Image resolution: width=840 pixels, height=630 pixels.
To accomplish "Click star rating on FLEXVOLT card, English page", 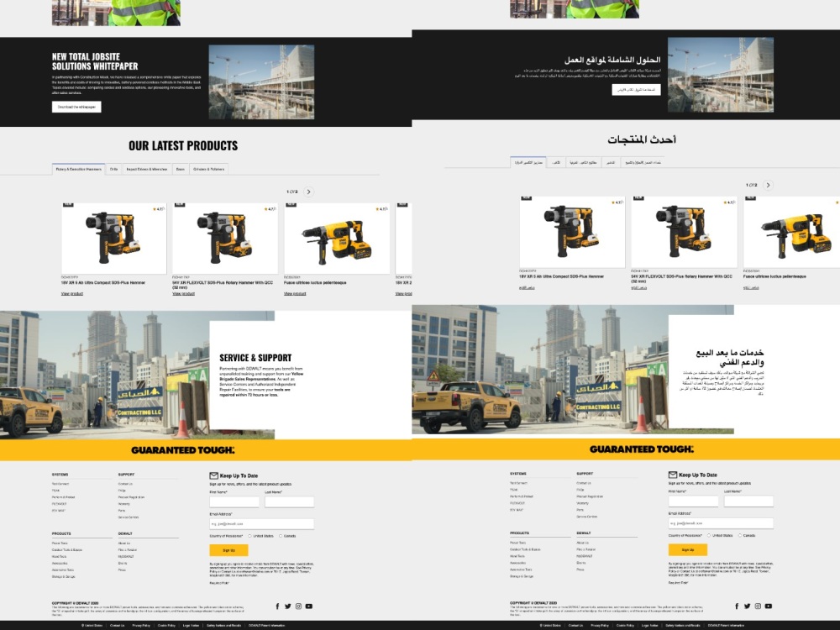I will tap(270, 209).
